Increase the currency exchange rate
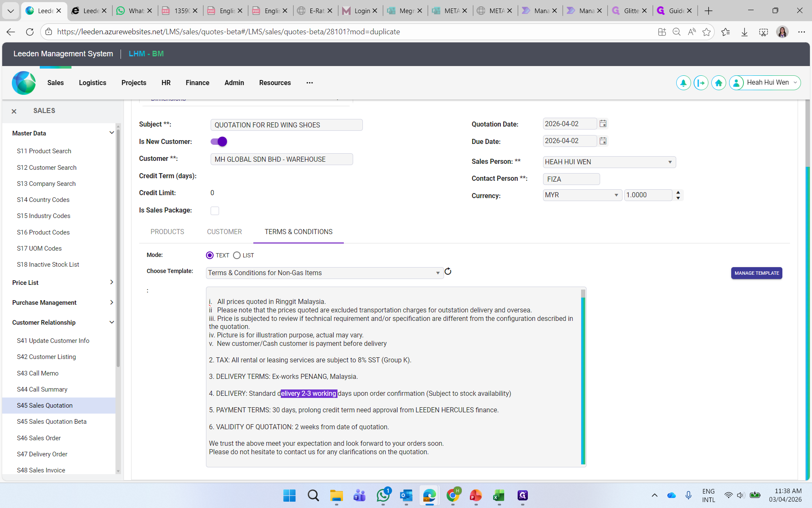The height and width of the screenshot is (508, 812). pyautogui.click(x=678, y=192)
